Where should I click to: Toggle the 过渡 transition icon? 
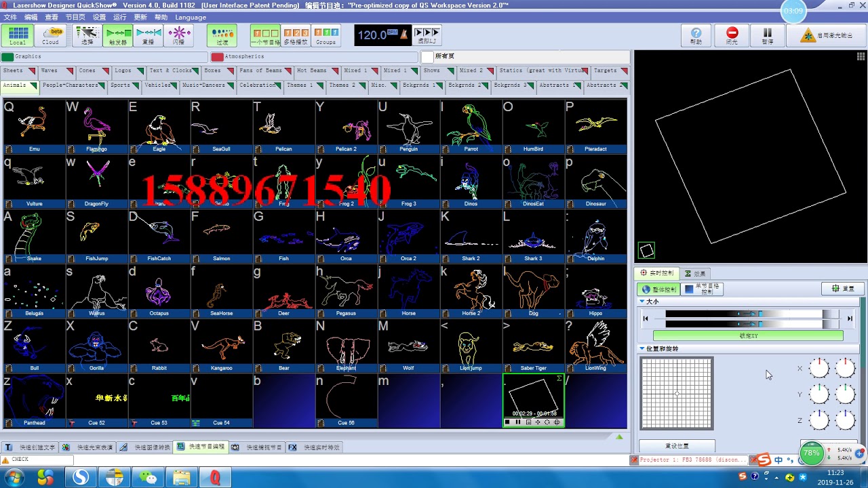pos(222,35)
